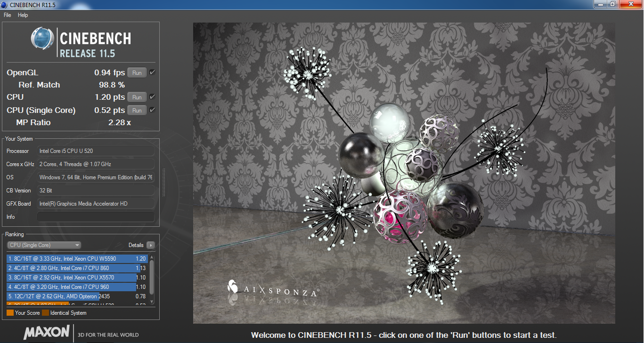Open the CPU (Single Core) ranking dropdown
The height and width of the screenshot is (343, 644).
pyautogui.click(x=44, y=245)
